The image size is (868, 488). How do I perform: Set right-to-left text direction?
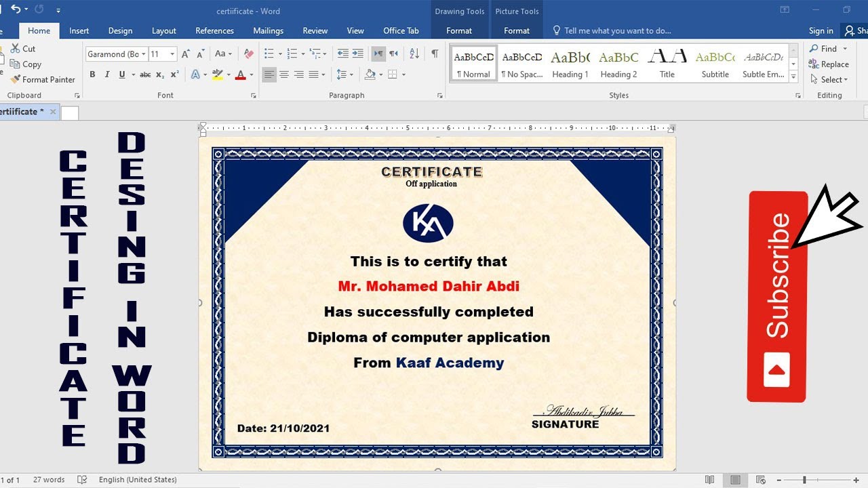393,54
